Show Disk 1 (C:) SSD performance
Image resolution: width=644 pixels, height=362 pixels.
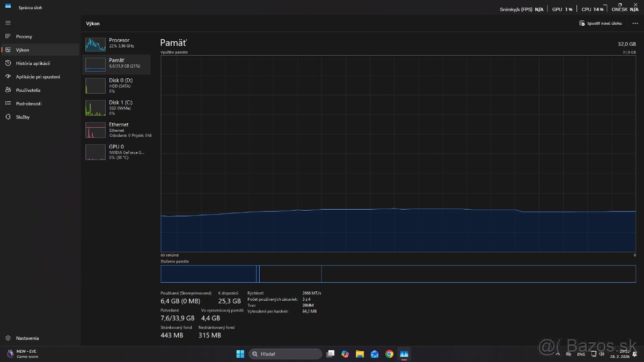tap(118, 108)
